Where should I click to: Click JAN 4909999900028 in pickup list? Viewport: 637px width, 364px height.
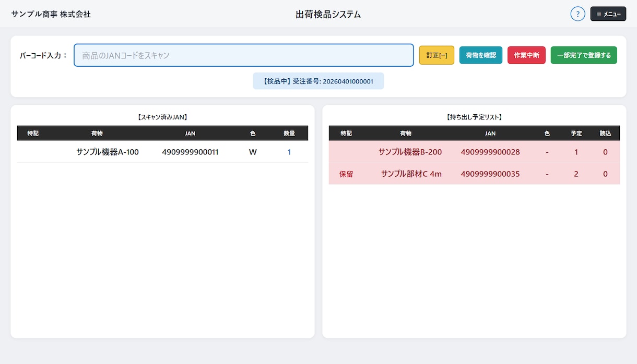(490, 152)
